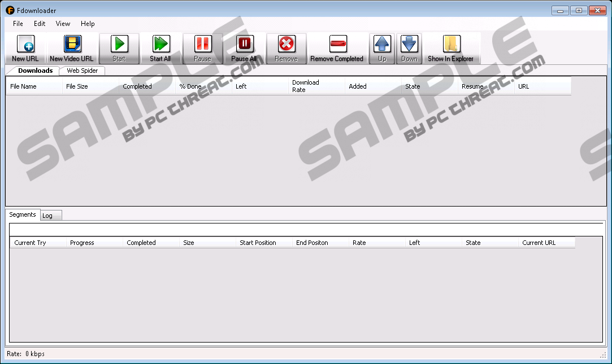This screenshot has height=364, width=612.
Task: Sort downloads by State column header
Action: (429, 86)
